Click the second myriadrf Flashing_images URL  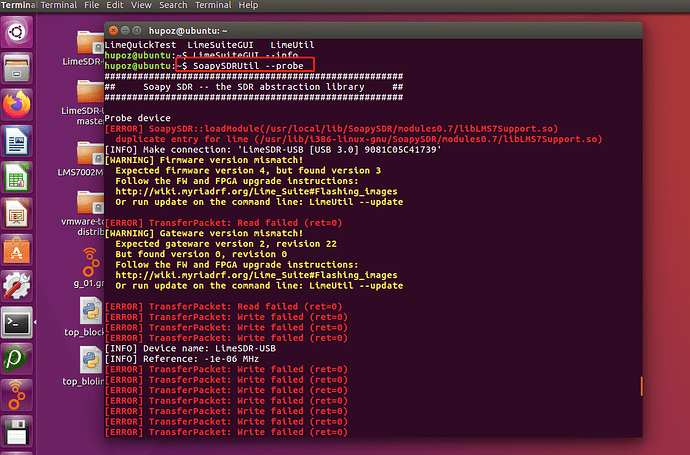point(256,275)
